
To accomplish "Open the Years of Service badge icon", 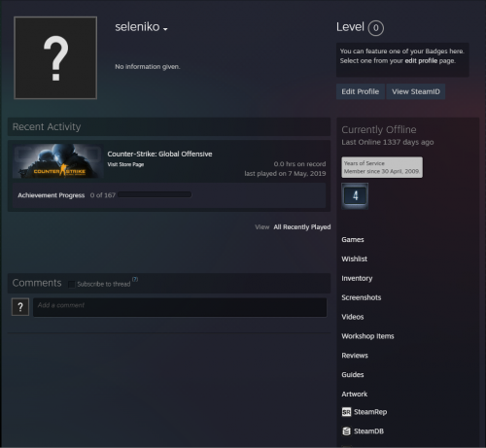I will 355,195.
